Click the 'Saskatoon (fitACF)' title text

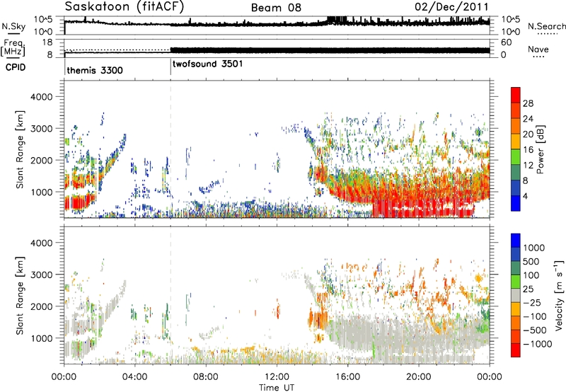[125, 7]
